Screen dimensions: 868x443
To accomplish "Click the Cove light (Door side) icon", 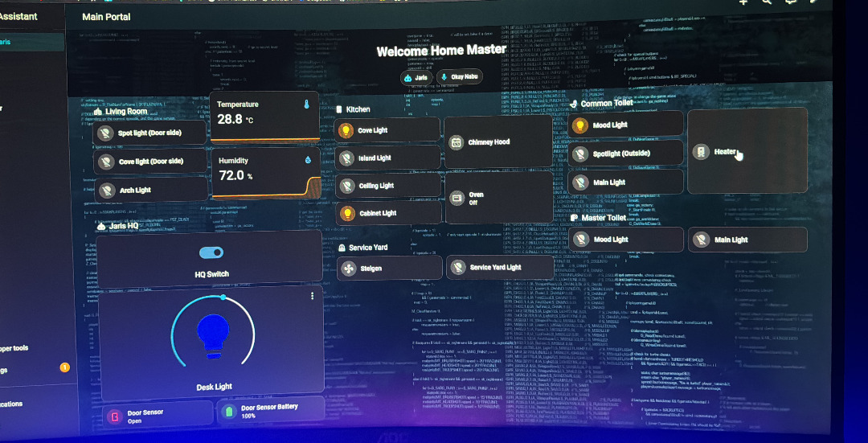I will (105, 162).
